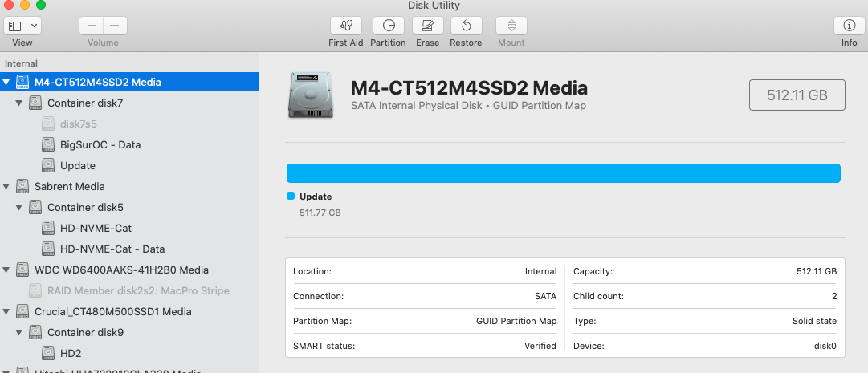This screenshot has width=868, height=373.
Task: Select the HD2 volume icon
Action: (x=47, y=353)
